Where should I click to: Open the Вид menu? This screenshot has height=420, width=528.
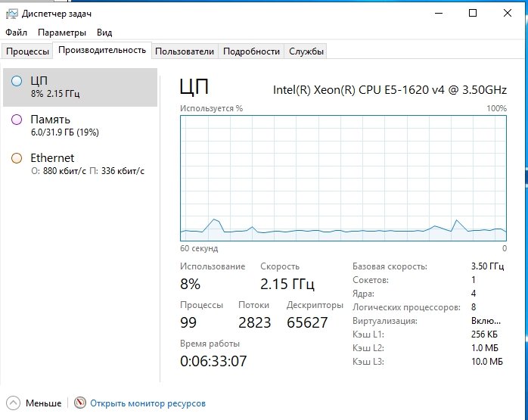click(x=104, y=33)
